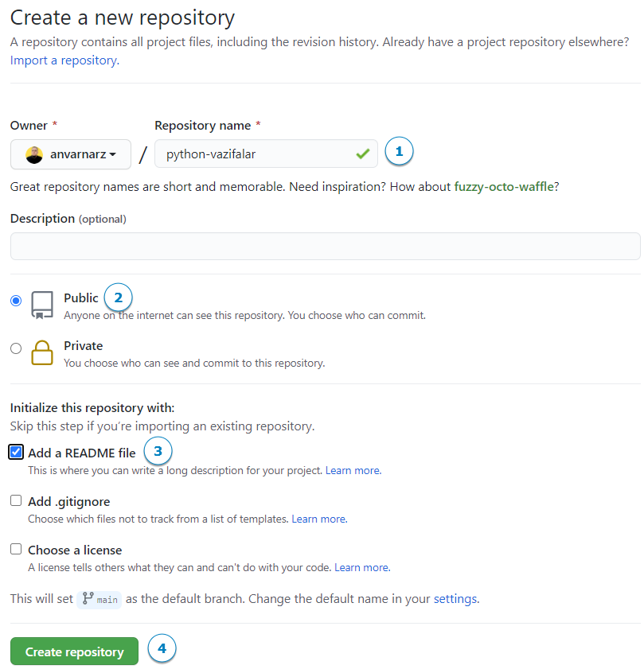644x669 pixels.
Task: Open the Import a repository link
Action: (64, 60)
